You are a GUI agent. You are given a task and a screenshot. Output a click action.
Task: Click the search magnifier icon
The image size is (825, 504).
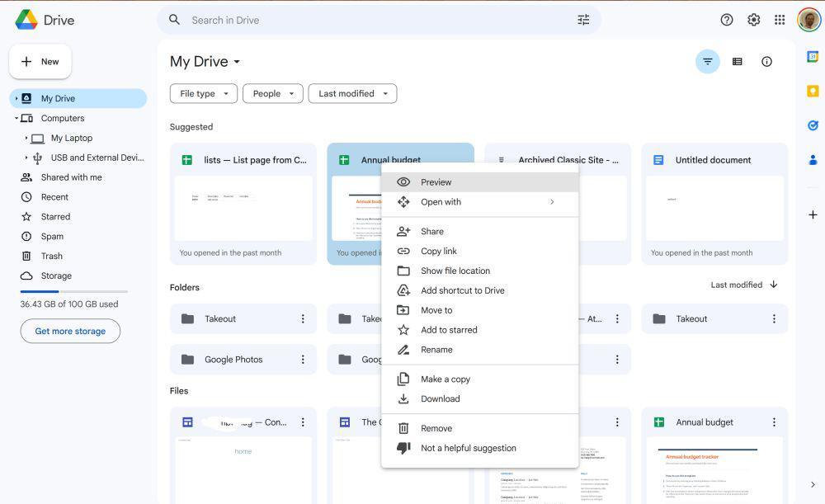(x=174, y=20)
